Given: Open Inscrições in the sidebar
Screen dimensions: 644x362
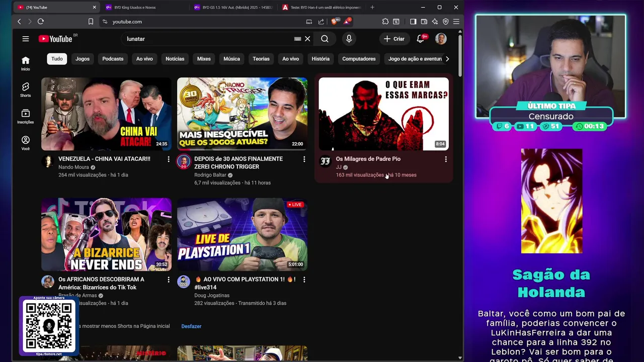Looking at the screenshot, I should [x=26, y=117].
